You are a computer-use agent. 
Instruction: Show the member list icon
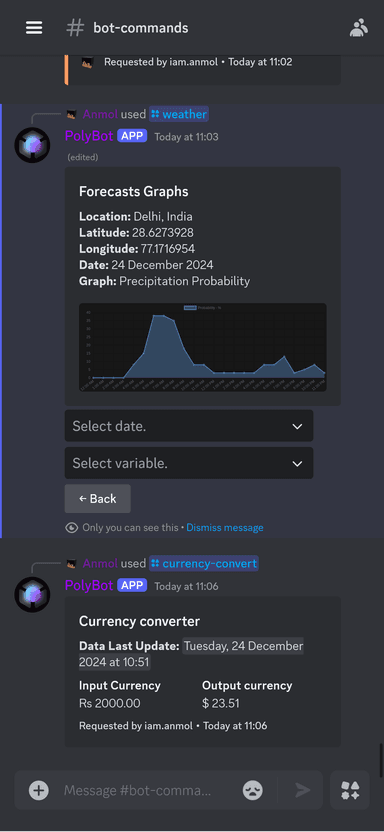(359, 28)
